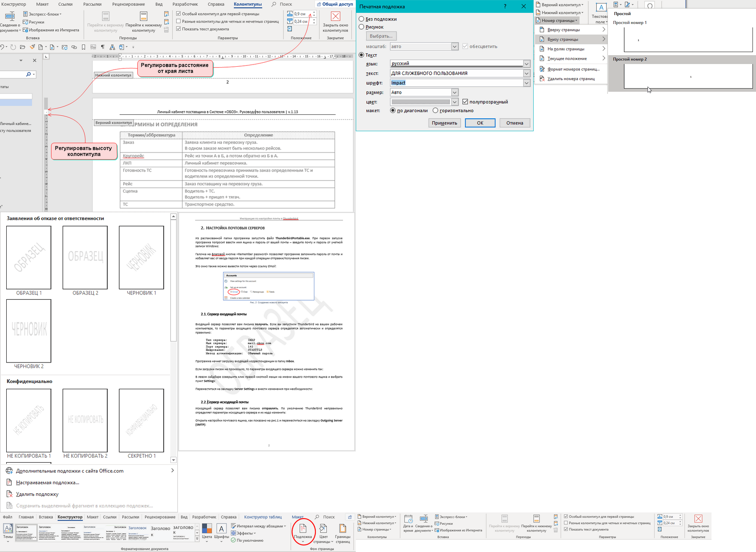
Task: Switch to the Конструктор таблиц tab
Action: 262,517
